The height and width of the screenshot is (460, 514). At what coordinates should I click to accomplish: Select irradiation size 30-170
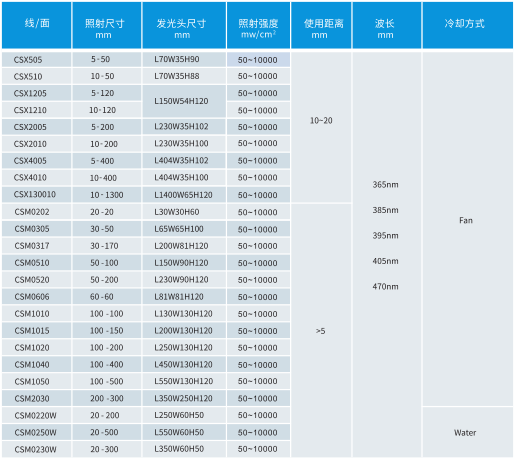(x=107, y=246)
